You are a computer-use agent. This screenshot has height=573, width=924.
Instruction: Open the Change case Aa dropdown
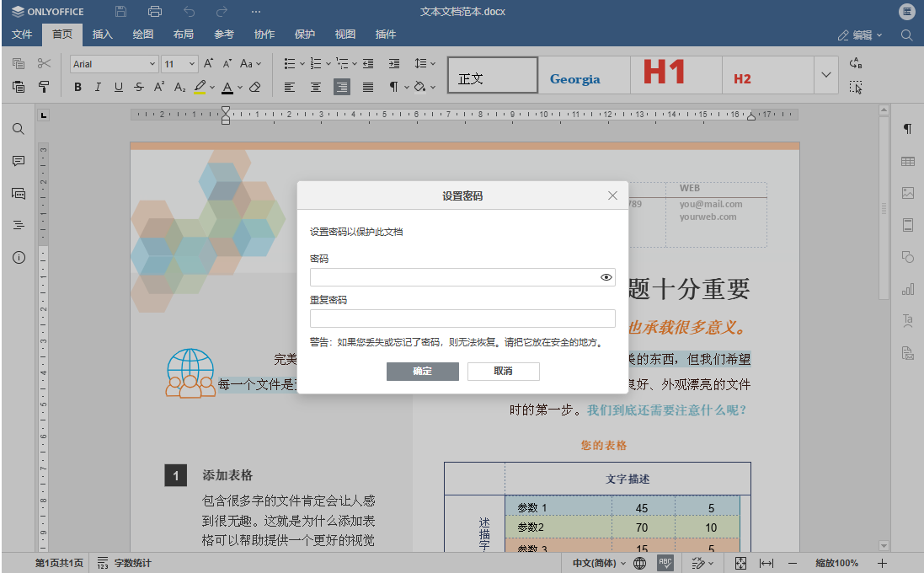pos(250,63)
